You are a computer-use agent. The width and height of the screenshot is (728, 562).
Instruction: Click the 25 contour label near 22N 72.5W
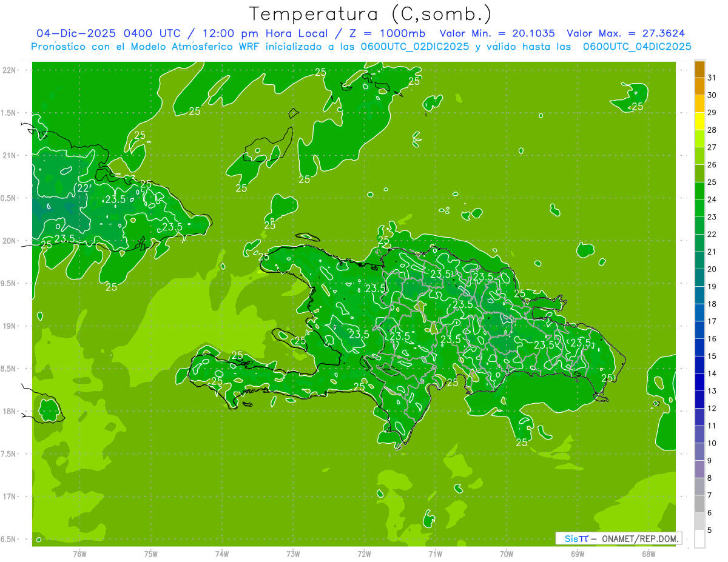[x=320, y=72]
